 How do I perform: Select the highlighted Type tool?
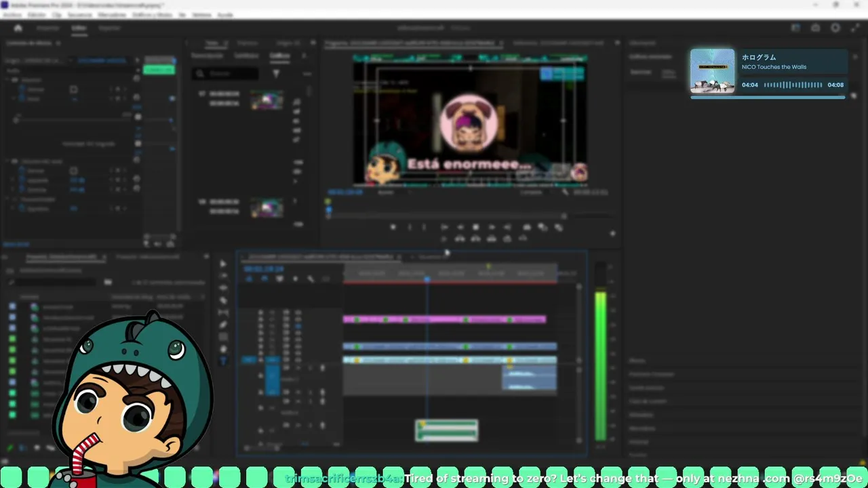click(223, 361)
